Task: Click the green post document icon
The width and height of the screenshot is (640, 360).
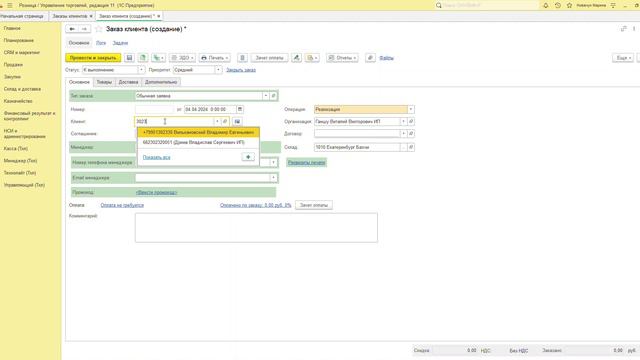Action: [x=143, y=58]
